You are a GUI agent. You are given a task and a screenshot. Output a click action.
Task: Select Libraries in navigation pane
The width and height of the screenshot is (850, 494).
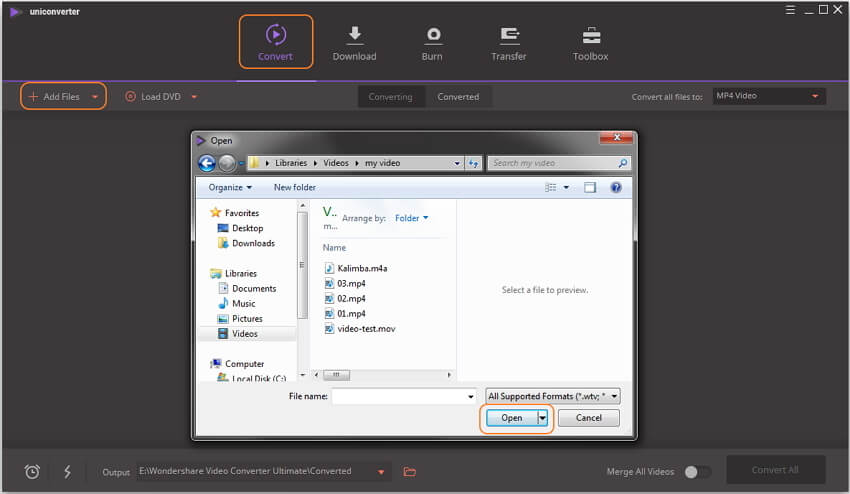234,273
